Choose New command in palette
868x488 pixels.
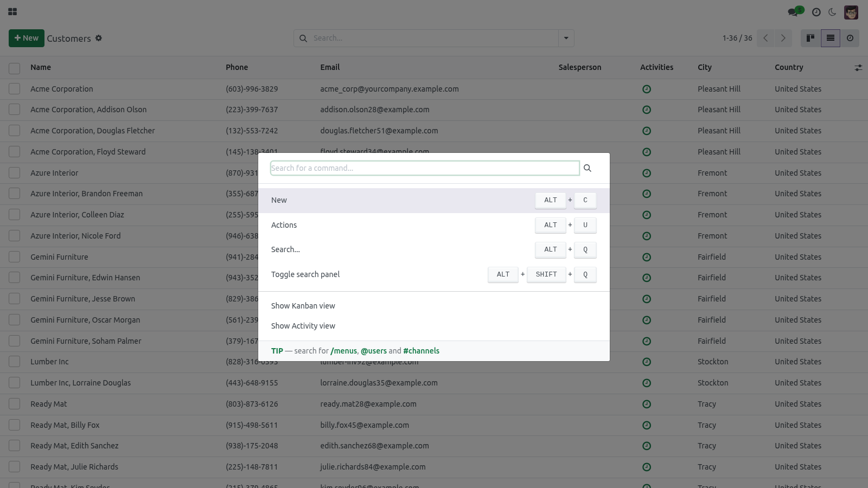(x=434, y=200)
